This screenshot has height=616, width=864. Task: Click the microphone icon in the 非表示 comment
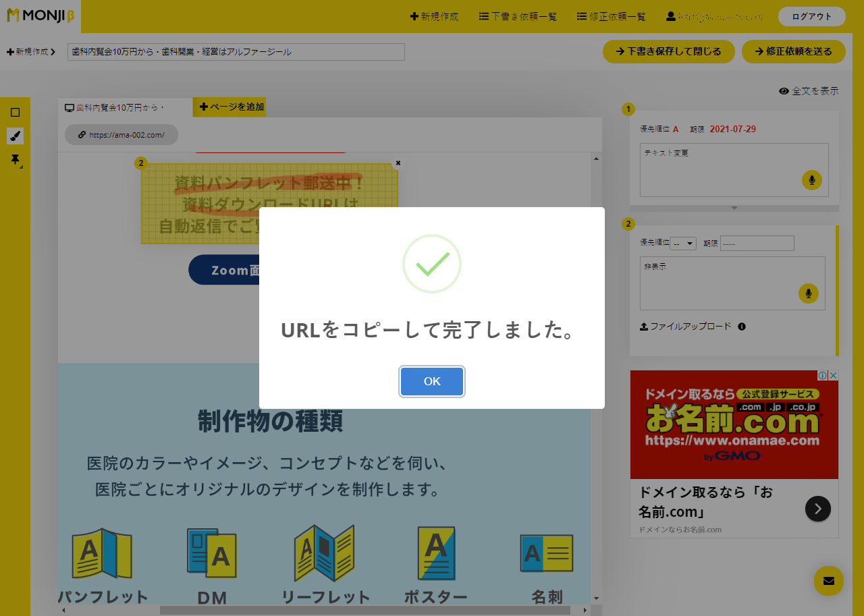click(808, 293)
